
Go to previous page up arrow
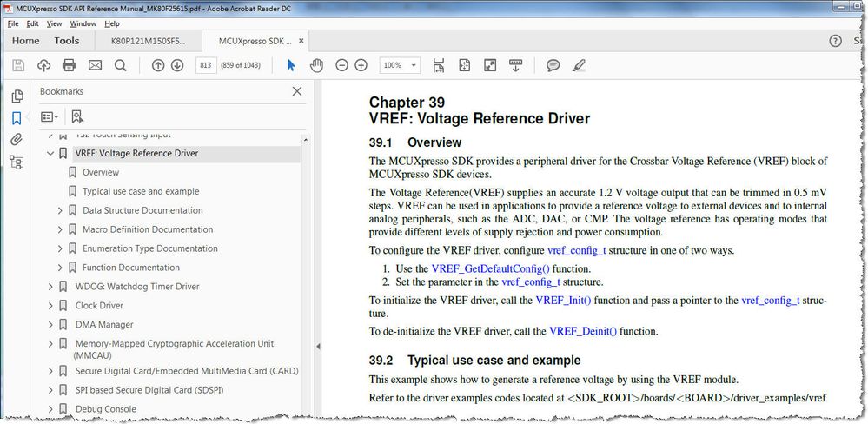158,65
